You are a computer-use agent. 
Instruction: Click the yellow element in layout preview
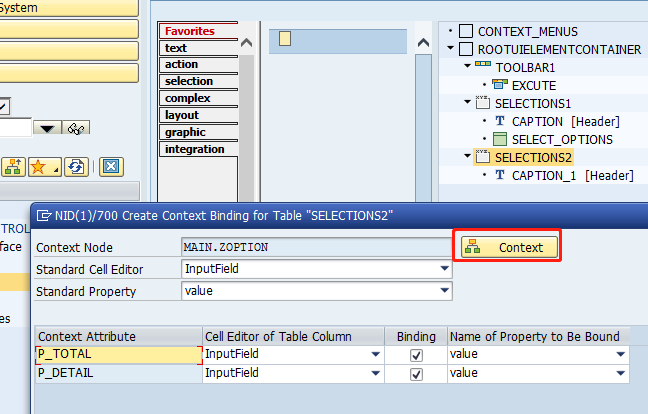point(285,38)
